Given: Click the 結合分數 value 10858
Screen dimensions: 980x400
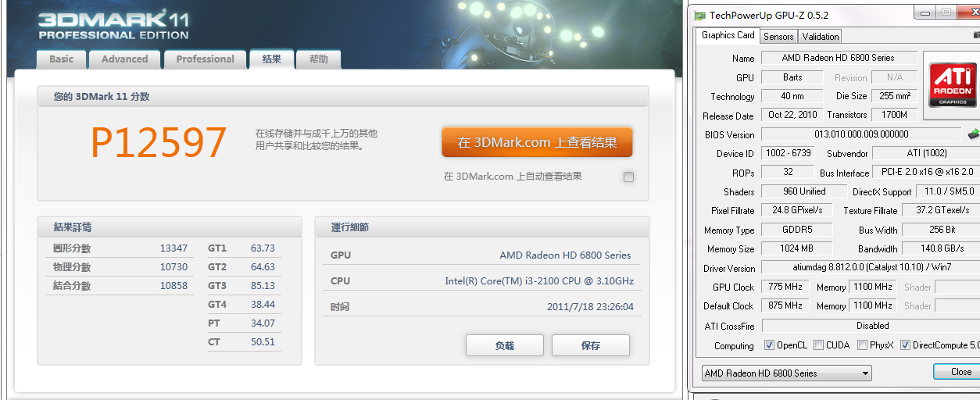Looking at the screenshot, I should [x=173, y=286].
